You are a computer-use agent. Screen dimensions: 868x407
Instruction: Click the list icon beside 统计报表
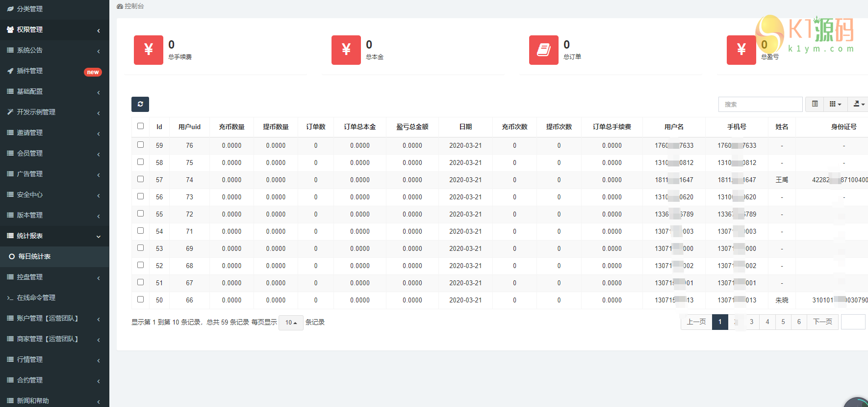10,236
